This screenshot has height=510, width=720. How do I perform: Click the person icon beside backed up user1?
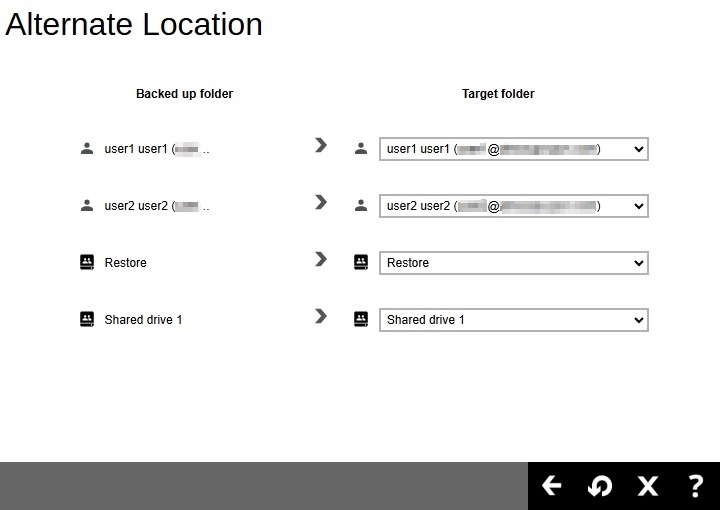click(x=86, y=149)
